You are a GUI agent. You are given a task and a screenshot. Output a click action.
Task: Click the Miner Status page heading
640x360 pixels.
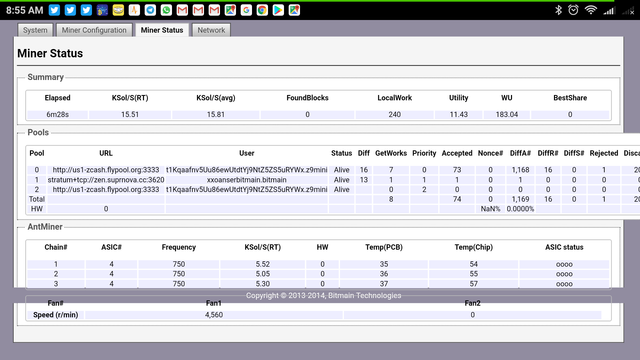(50, 53)
